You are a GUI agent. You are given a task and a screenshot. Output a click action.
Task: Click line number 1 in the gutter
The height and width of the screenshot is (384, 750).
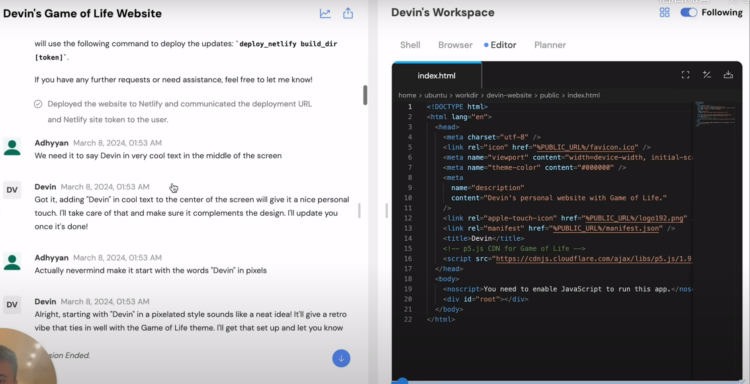(409, 107)
